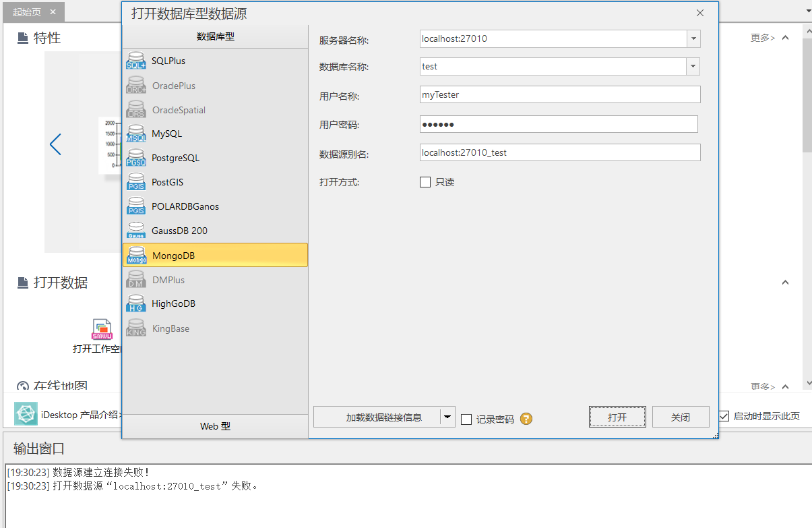812x528 pixels.
Task: Go to previous feature slide arrow
Action: coord(55,144)
